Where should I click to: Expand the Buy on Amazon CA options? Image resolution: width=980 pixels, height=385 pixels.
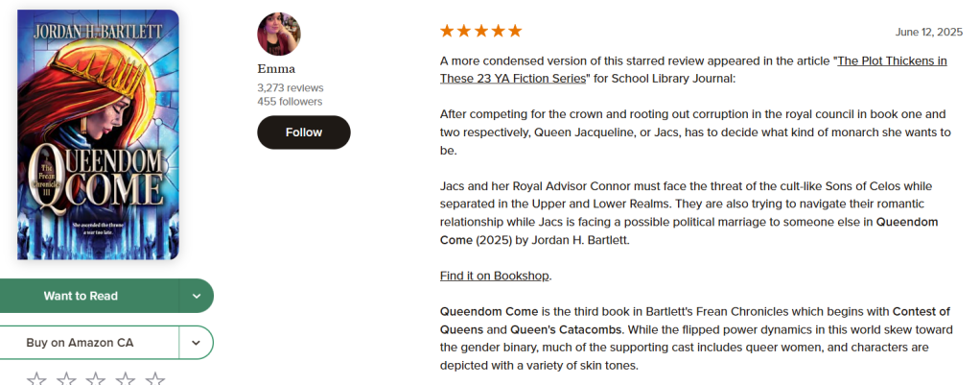point(197,343)
